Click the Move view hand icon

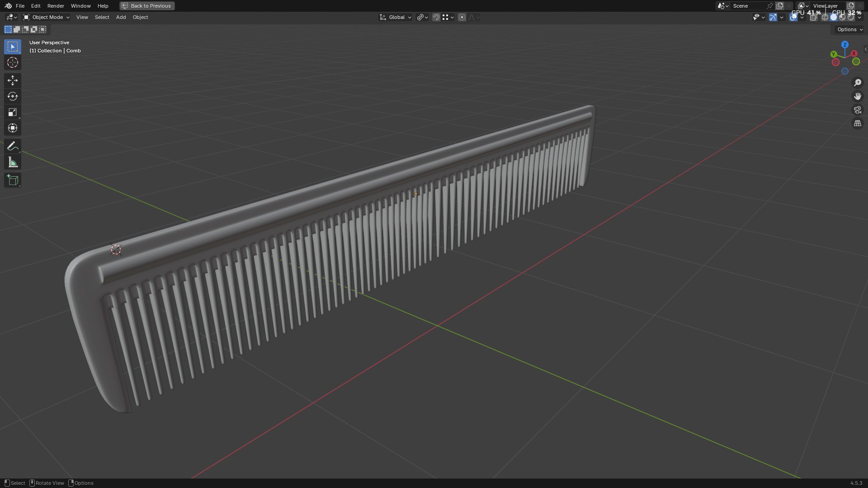pos(858,96)
